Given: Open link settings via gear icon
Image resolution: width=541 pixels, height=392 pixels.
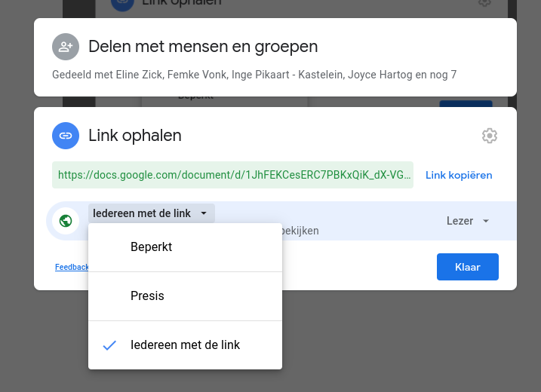Looking at the screenshot, I should [489, 136].
